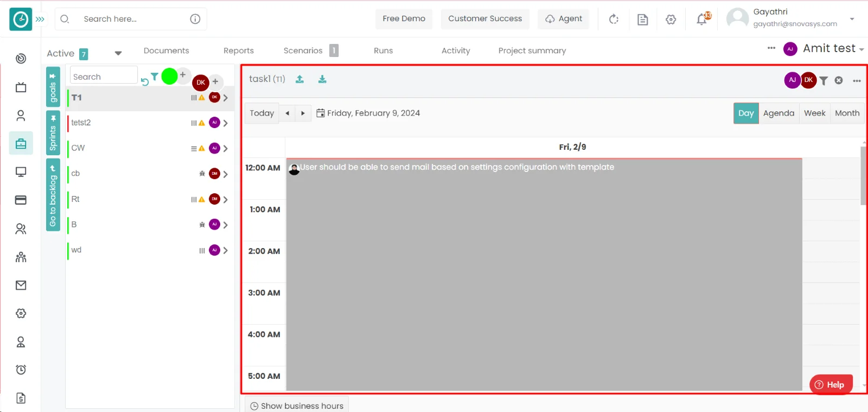This screenshot has height=412, width=868.
Task: Open the settings gear in top bar
Action: click(x=671, y=20)
